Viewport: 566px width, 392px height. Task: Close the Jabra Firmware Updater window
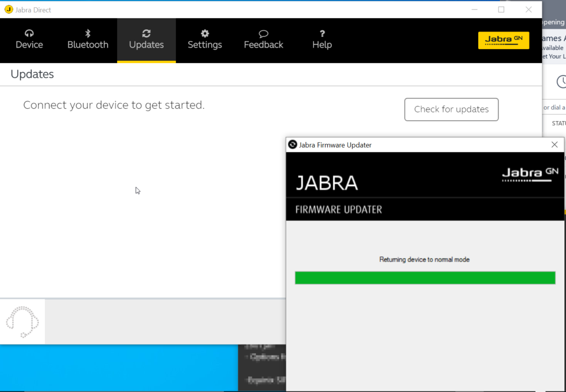[554, 145]
